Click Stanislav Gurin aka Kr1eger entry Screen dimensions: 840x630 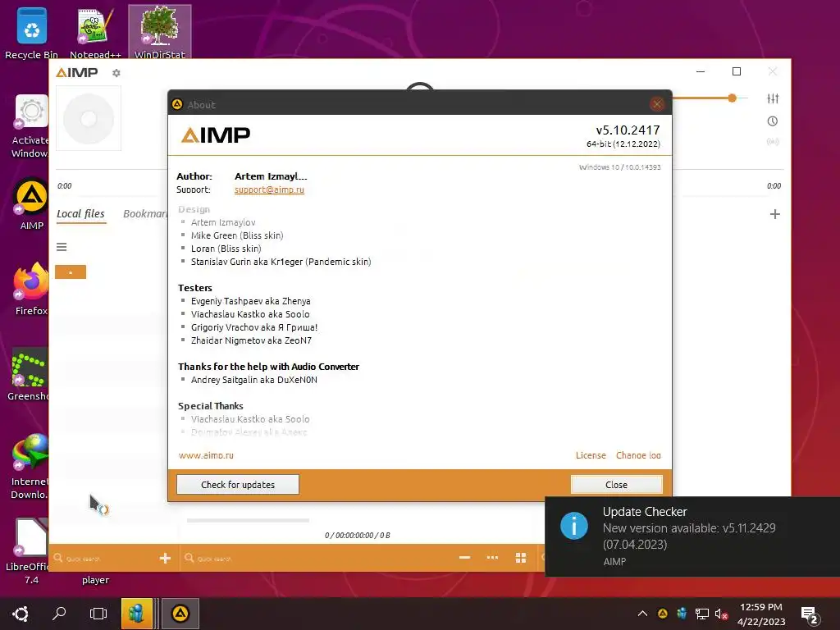pos(281,262)
